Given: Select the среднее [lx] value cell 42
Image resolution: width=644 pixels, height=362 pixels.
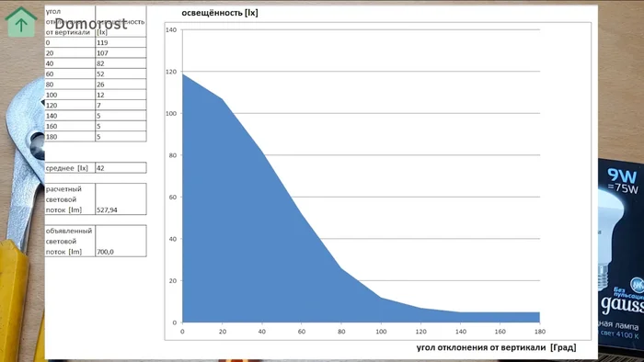Looking at the screenshot, I should tap(121, 167).
